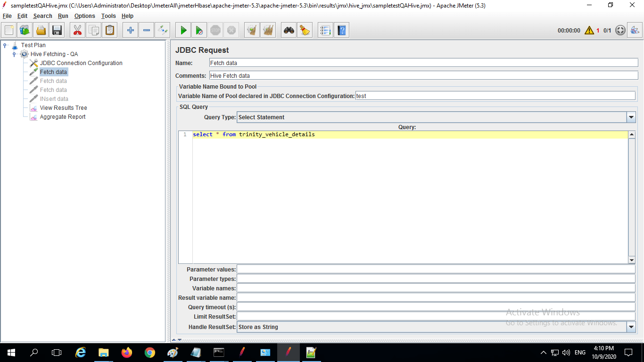Screen dimensions: 644x362
Task: Open the Handle ResultSet dropdown
Action: 631,327
